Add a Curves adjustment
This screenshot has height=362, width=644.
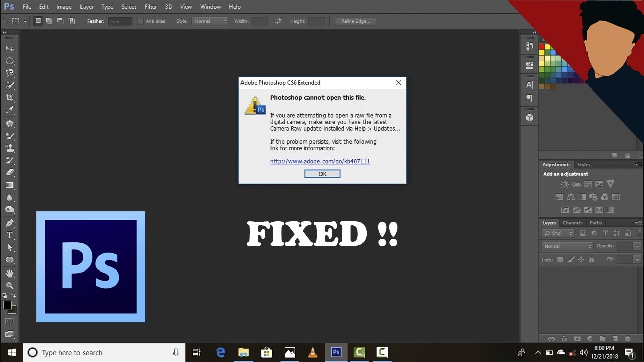pos(588,185)
